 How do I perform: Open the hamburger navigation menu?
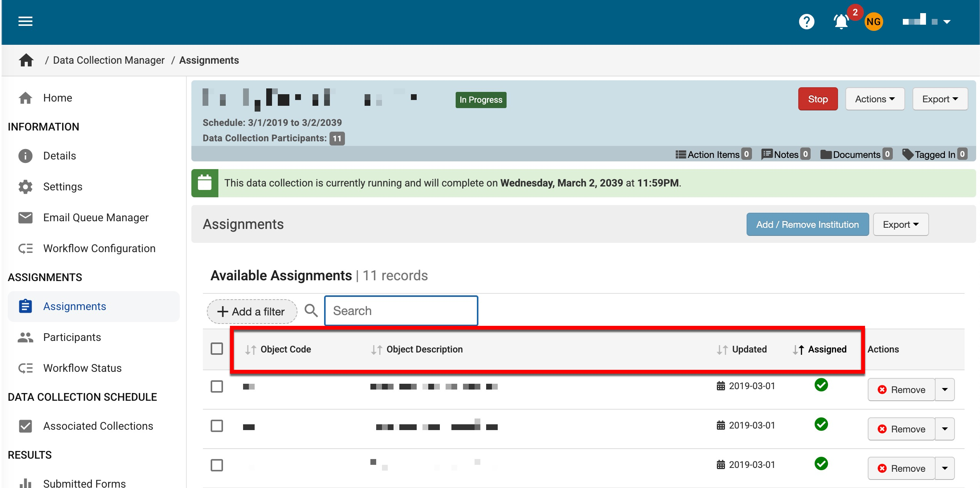[x=25, y=22]
